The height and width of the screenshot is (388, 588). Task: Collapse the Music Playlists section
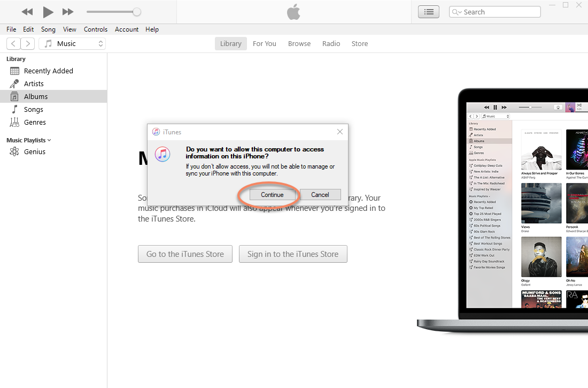coord(49,140)
